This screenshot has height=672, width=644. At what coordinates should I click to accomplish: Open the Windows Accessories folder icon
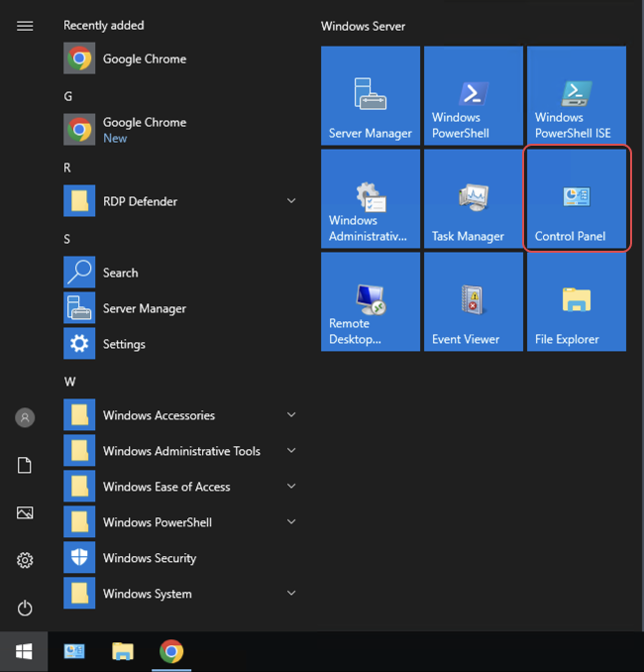(x=79, y=414)
